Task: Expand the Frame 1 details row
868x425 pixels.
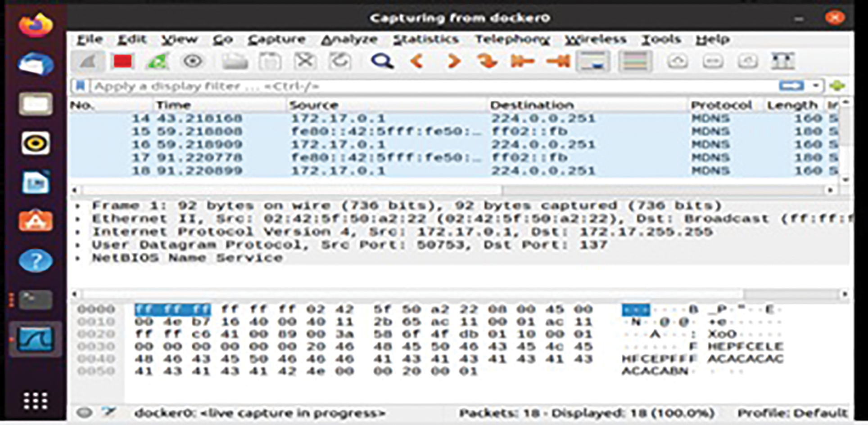Action: pos(78,206)
